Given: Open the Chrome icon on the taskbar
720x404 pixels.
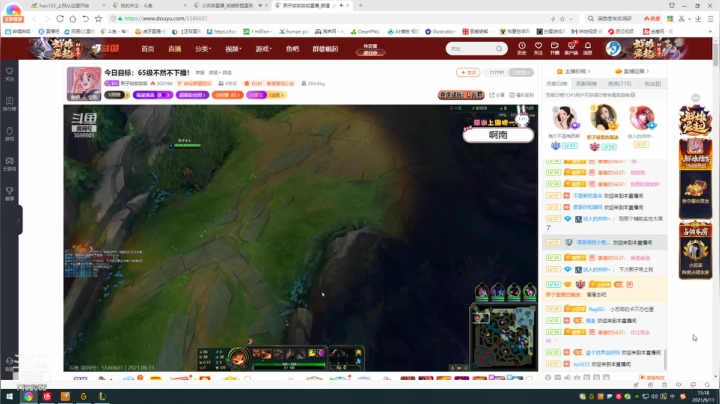Looking at the screenshot, I should [x=28, y=397].
